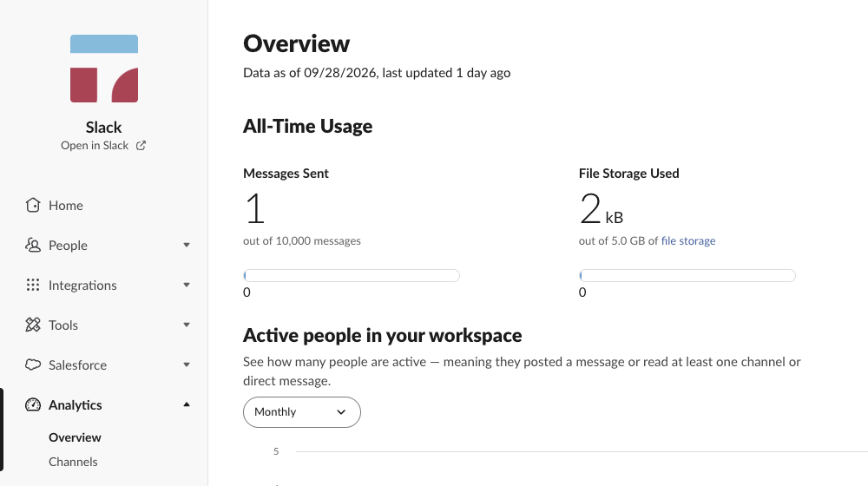Click the All-Time Usage heading
868x486 pixels.
pyautogui.click(x=308, y=126)
